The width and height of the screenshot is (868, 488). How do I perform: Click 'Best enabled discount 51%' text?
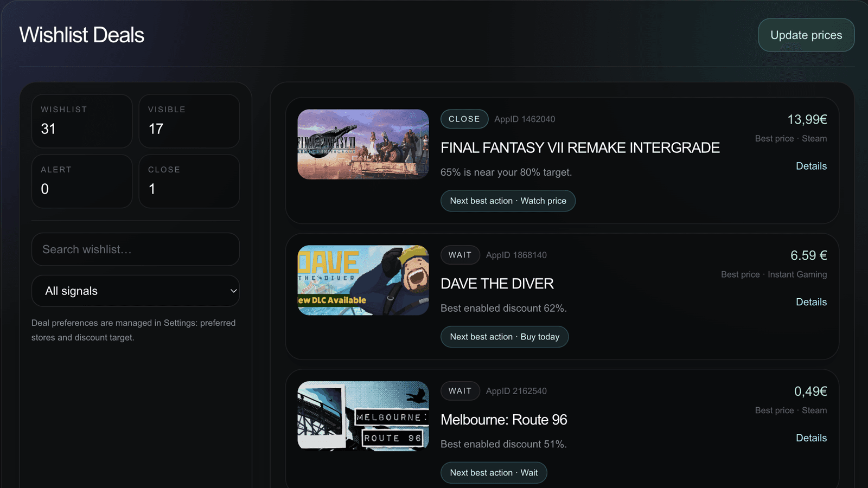pos(503,445)
